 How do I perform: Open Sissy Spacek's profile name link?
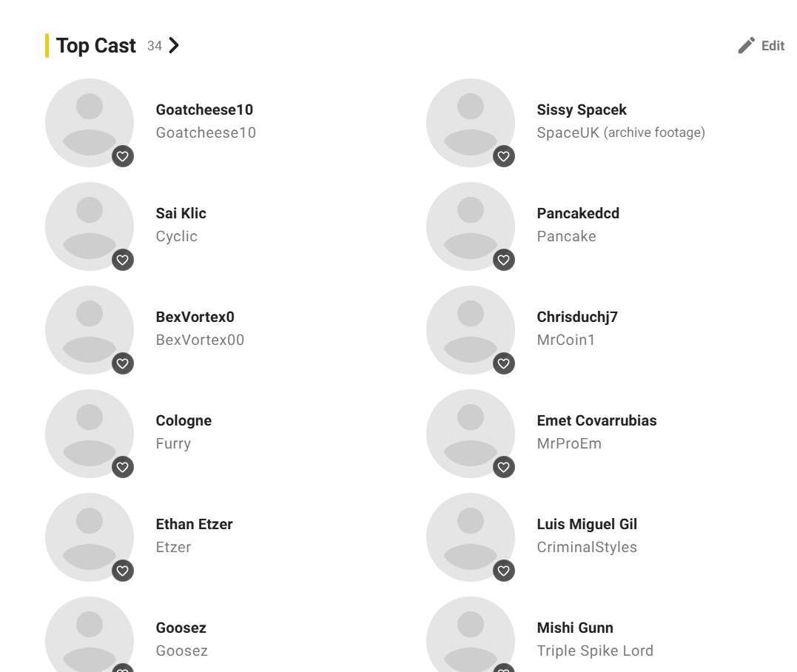[582, 110]
